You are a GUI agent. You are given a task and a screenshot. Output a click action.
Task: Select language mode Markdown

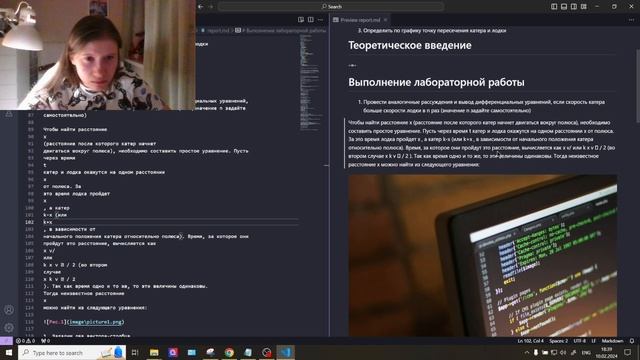pyautogui.click(x=612, y=341)
